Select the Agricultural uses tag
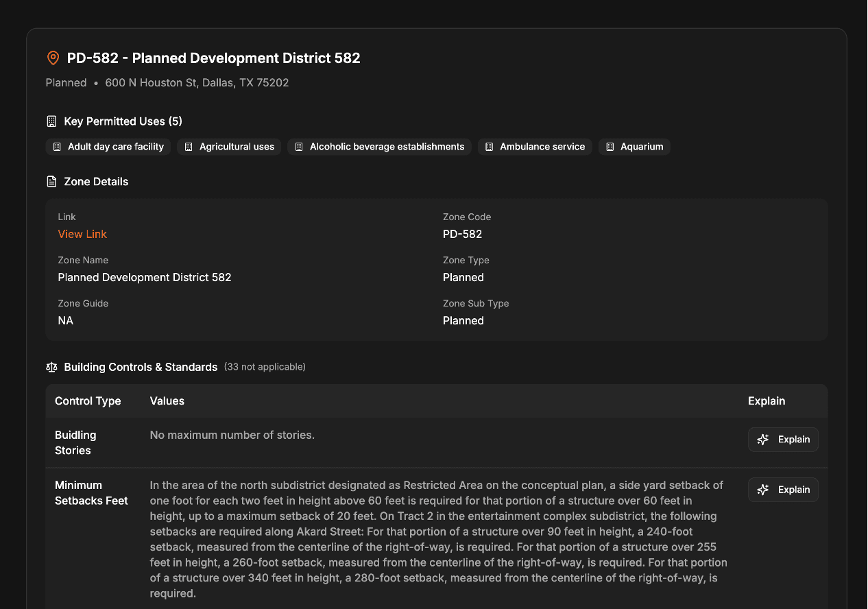868x609 pixels. click(x=229, y=147)
